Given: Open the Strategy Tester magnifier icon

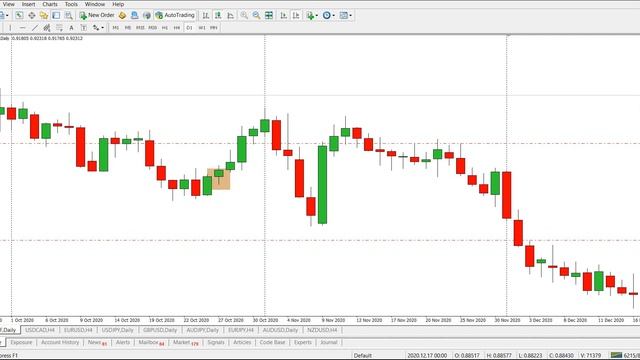Looking at the screenshot, I should [69, 16].
